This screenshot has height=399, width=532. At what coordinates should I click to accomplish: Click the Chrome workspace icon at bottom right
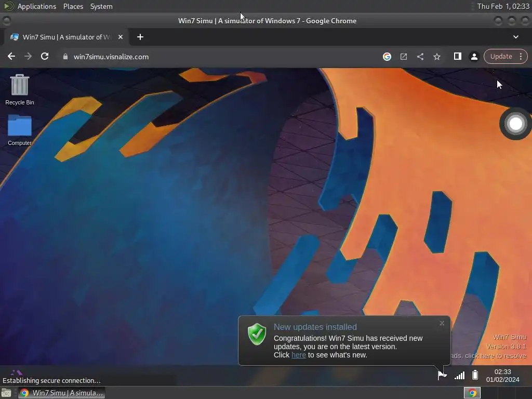[472, 393]
